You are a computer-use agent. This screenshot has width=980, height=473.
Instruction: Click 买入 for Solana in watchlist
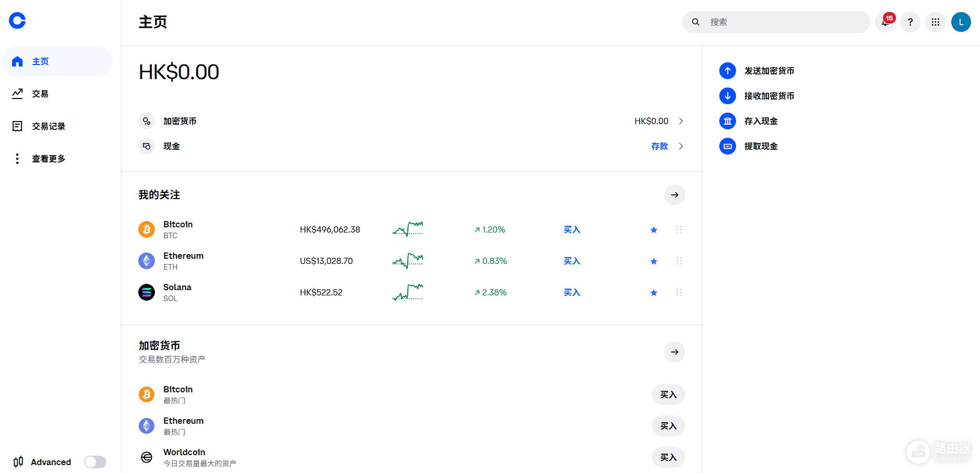click(x=572, y=292)
